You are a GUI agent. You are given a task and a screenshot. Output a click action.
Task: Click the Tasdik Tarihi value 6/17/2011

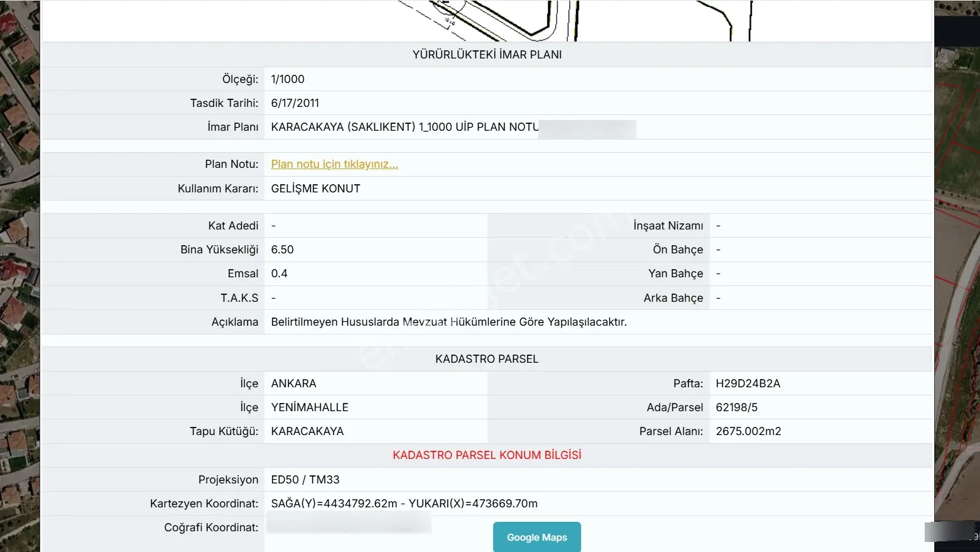(x=295, y=103)
